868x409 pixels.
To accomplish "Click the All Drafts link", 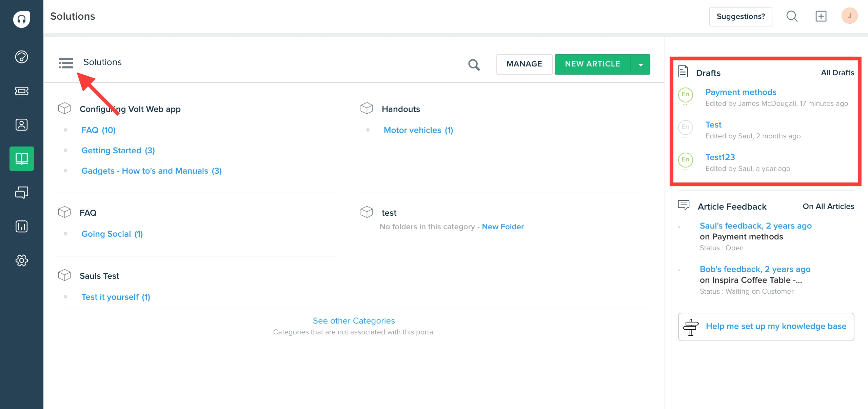I will (x=837, y=73).
